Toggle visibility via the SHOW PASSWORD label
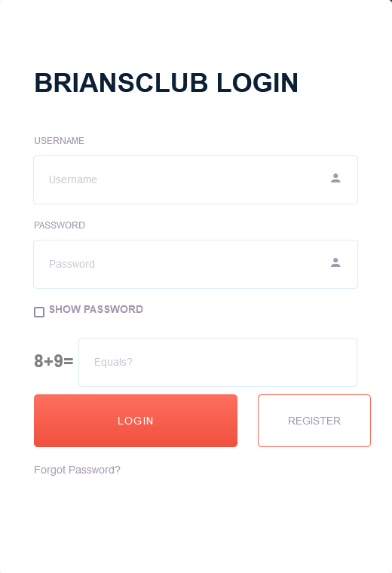This screenshot has width=392, height=573. click(96, 309)
